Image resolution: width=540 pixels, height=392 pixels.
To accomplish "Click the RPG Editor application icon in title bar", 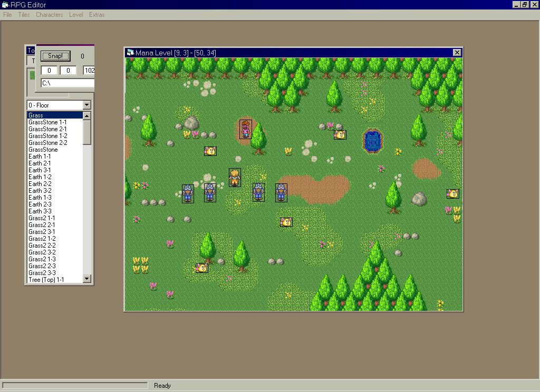I will coord(5,5).
